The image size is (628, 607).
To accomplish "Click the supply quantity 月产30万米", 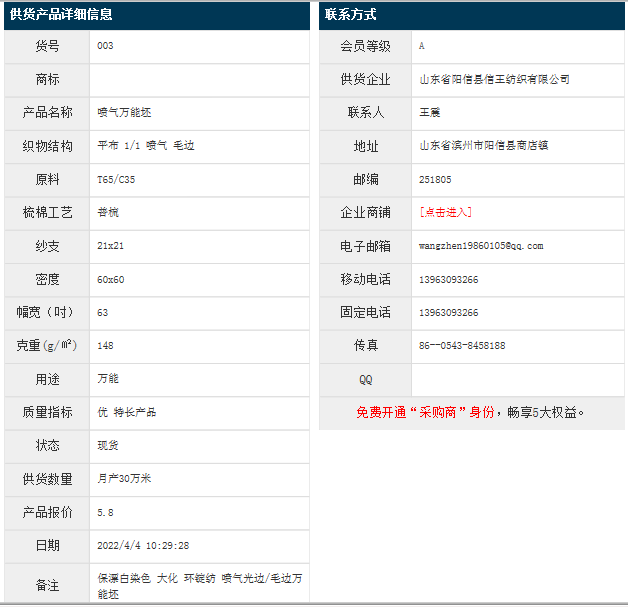I will [x=124, y=479].
